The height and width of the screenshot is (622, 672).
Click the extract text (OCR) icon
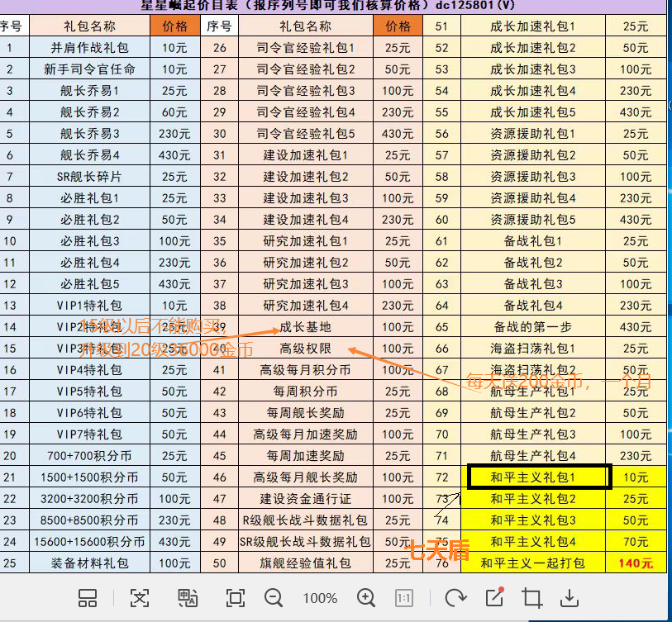(x=140, y=598)
